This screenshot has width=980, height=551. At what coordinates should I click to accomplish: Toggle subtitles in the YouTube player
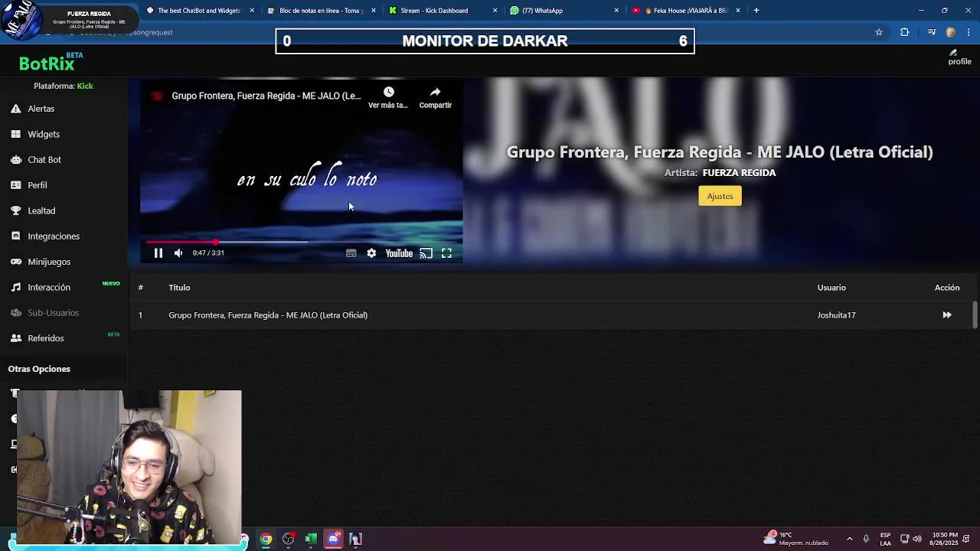pos(351,253)
